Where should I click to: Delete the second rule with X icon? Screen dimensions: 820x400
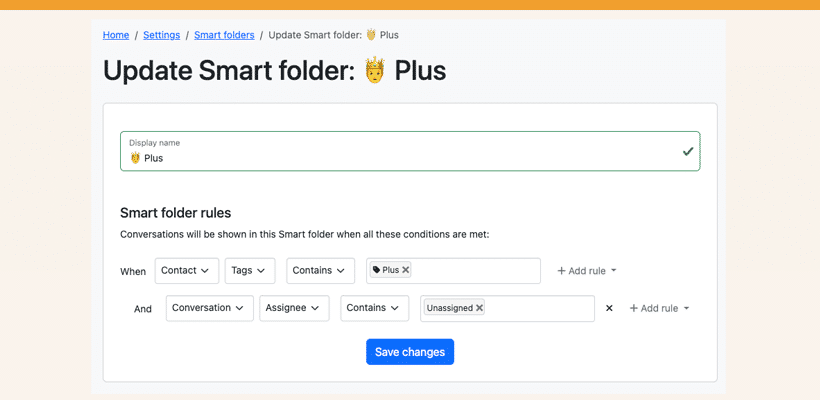pos(609,308)
